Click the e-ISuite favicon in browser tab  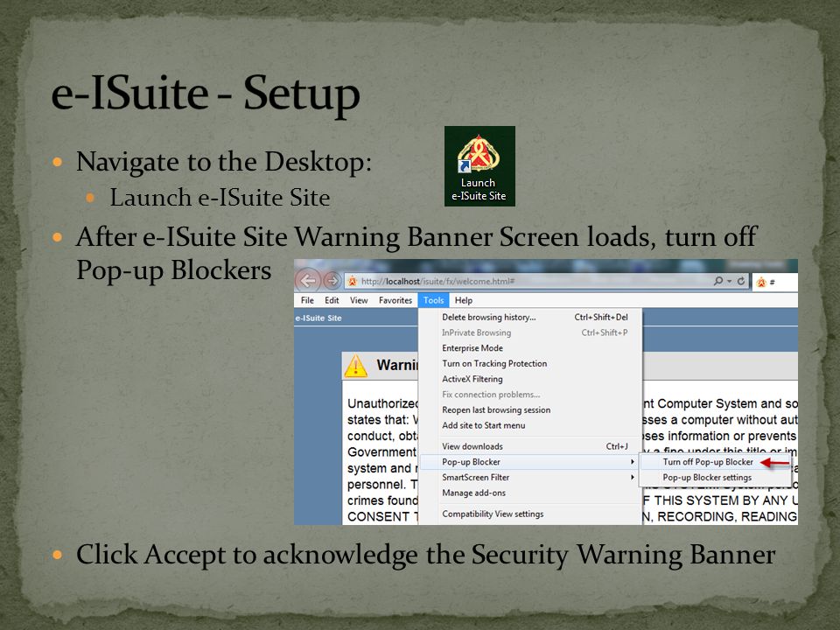[761, 282]
